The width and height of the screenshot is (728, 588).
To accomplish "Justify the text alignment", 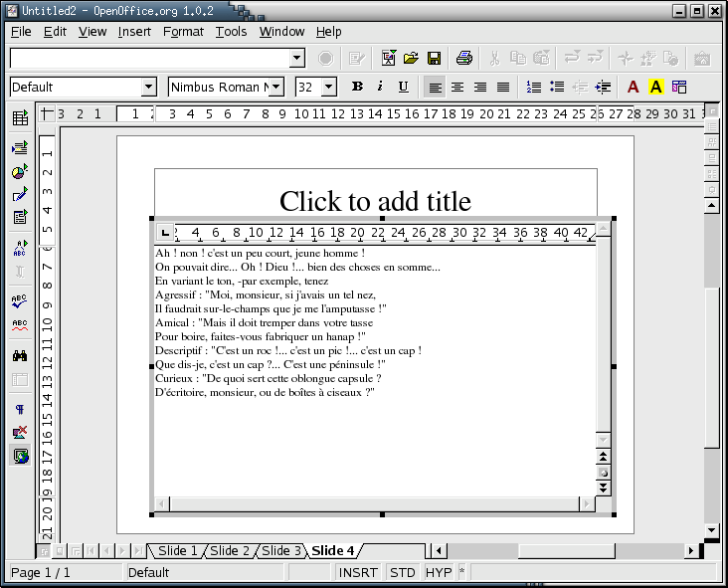I will pos(503,87).
